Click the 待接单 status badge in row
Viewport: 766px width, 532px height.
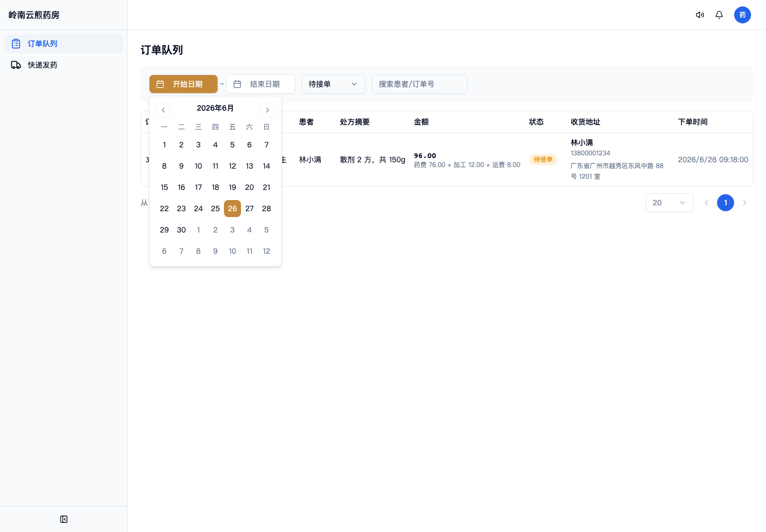coord(543,160)
